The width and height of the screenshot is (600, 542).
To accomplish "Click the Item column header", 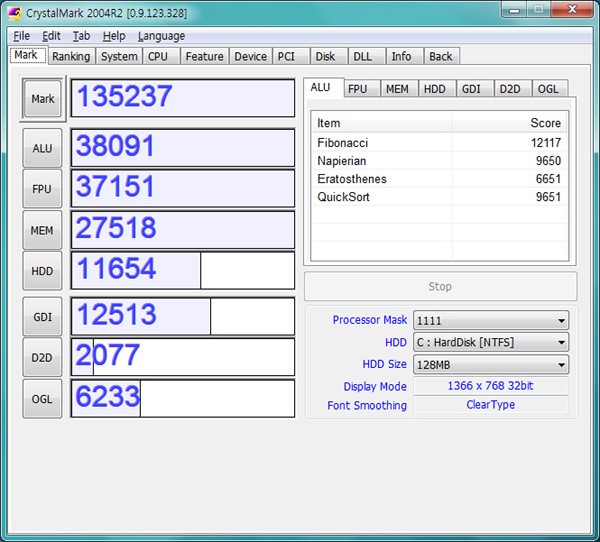I will pos(382,123).
